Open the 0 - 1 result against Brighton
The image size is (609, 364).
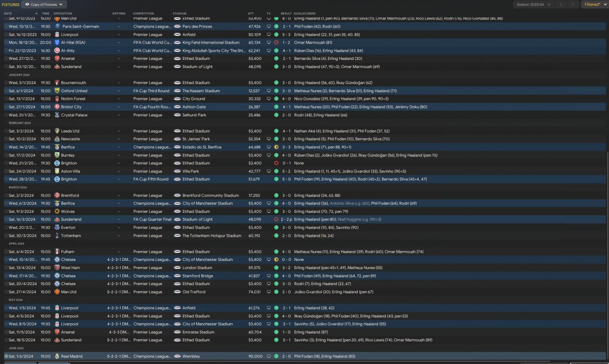pos(286,163)
